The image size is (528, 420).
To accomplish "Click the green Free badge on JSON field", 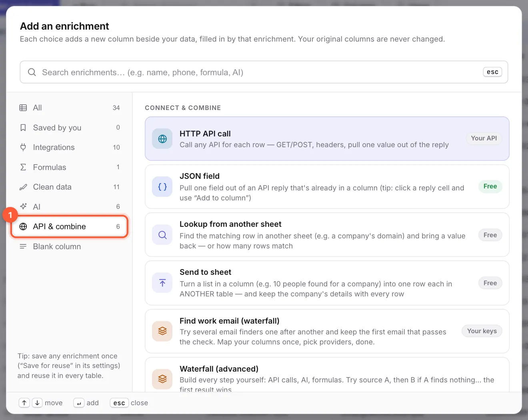I will [490, 186].
